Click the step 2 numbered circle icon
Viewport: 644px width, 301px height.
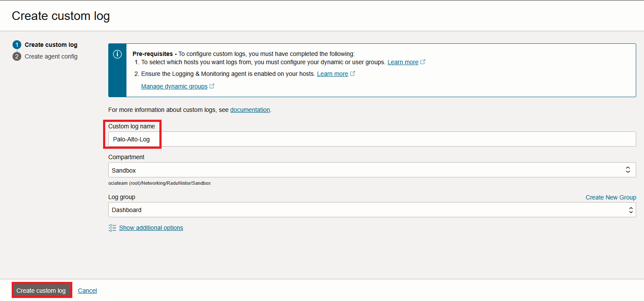(17, 56)
